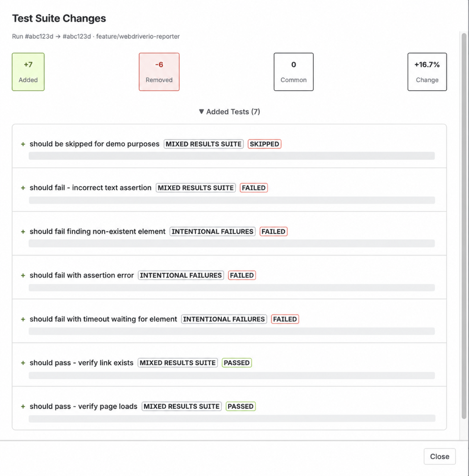Click FAILED badge on assertion error row
Screen dimensions: 469x476
pyautogui.click(x=242, y=275)
